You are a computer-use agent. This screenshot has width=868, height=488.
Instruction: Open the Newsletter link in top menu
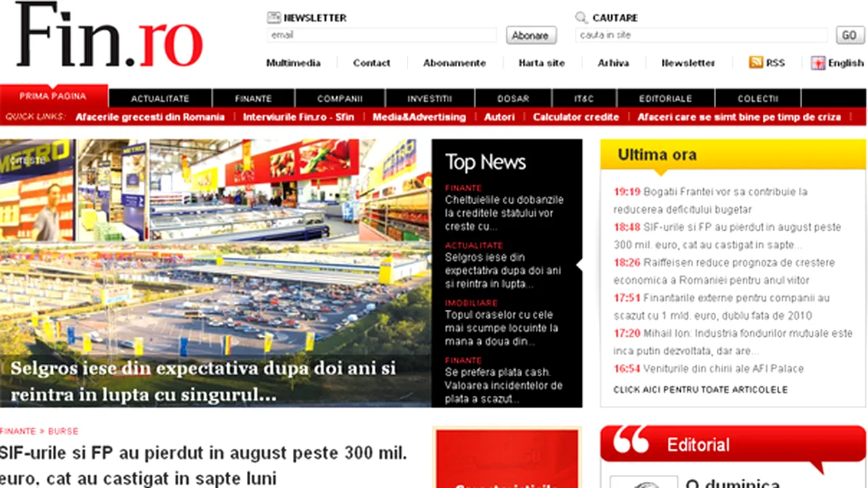[688, 63]
